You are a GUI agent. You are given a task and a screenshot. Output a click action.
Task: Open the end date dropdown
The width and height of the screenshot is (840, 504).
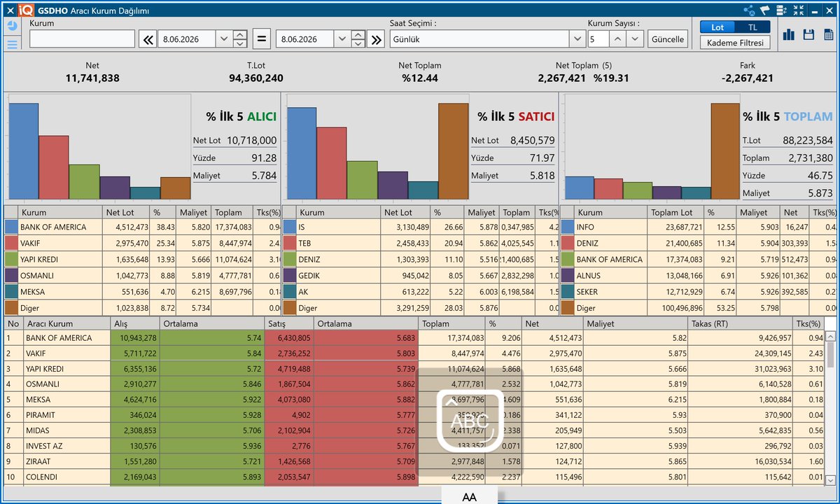click(x=342, y=39)
